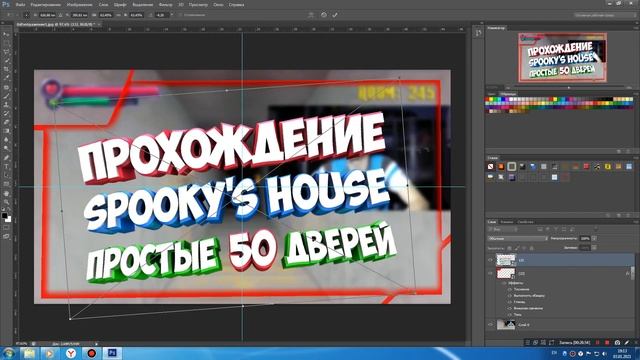The height and width of the screenshot is (360, 640).
Task: Collapse the fx effects list on layer
Action: [x=627, y=273]
